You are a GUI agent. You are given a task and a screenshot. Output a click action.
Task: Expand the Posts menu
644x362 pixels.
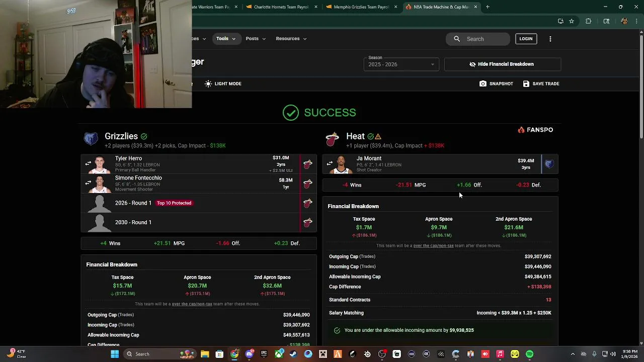click(x=256, y=39)
